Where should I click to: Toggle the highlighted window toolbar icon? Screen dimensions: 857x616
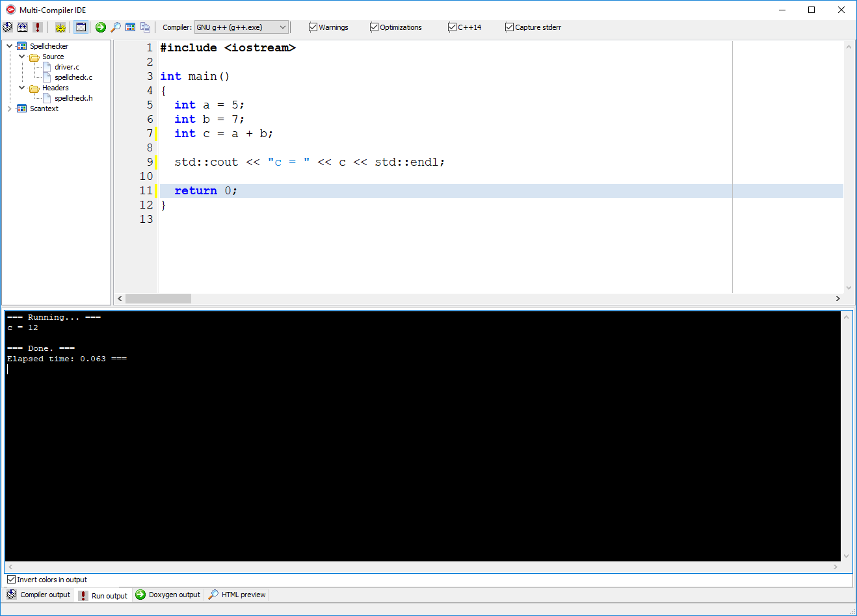click(x=81, y=27)
